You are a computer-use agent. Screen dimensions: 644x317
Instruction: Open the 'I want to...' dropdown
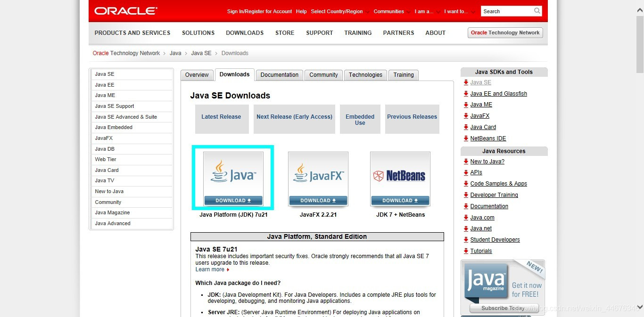pyautogui.click(x=459, y=11)
